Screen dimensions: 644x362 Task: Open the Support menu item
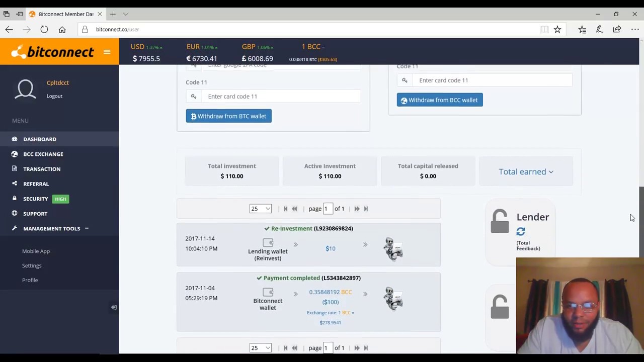tap(35, 214)
